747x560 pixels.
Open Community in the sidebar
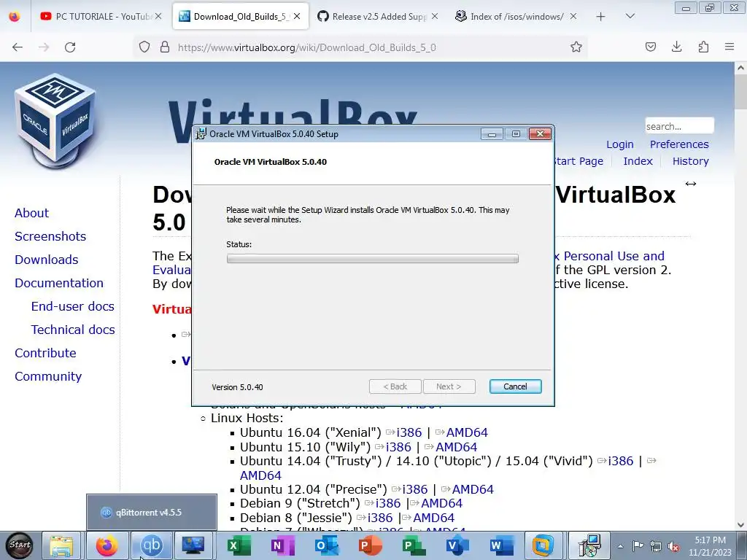click(48, 376)
